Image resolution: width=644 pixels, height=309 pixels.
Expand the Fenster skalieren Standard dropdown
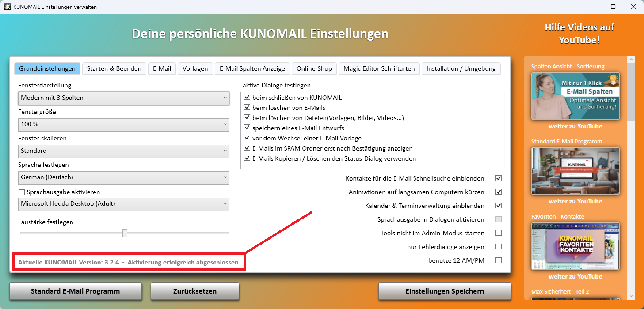click(124, 151)
